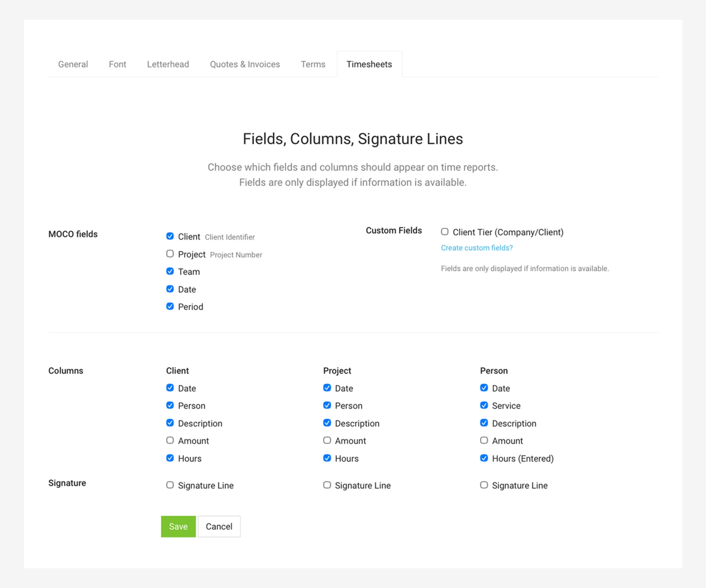The image size is (706, 588).
Task: Click the green Save button
Action: click(178, 526)
